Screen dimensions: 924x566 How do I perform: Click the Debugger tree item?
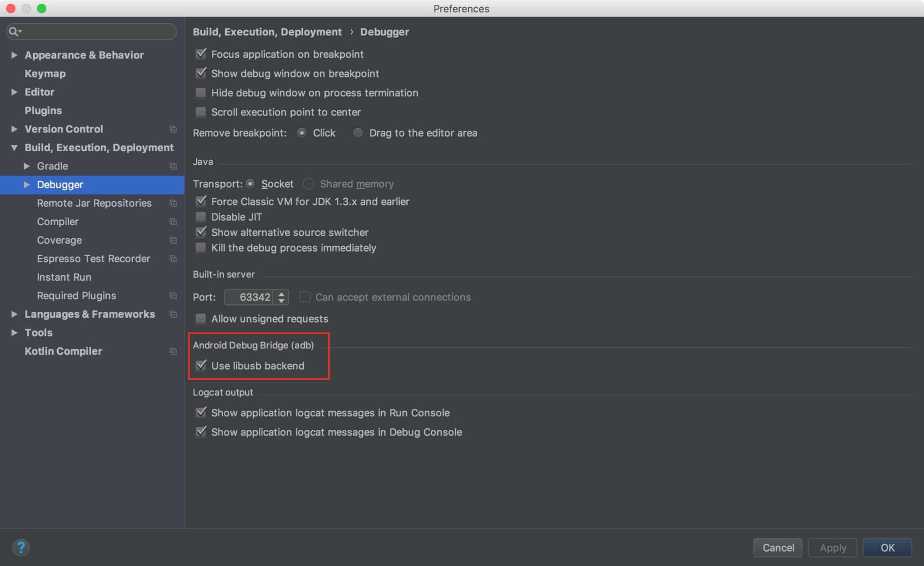[x=60, y=184]
